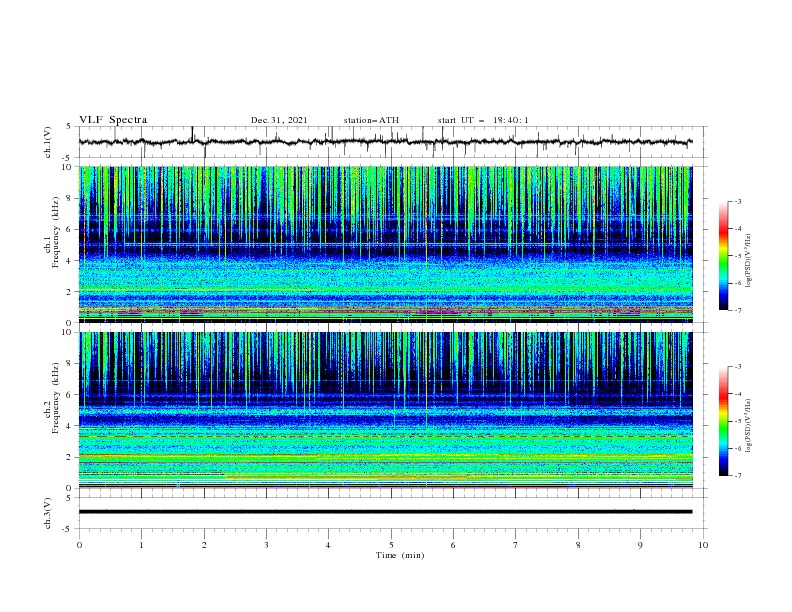Viewport: 792px width, 612px height.
Task: Click the "-3" tick on upper color bar
Action: (737, 201)
